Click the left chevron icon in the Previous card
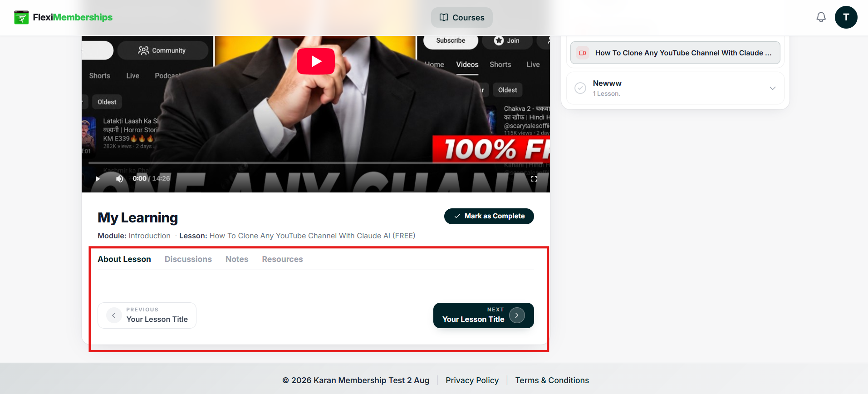 (114, 315)
